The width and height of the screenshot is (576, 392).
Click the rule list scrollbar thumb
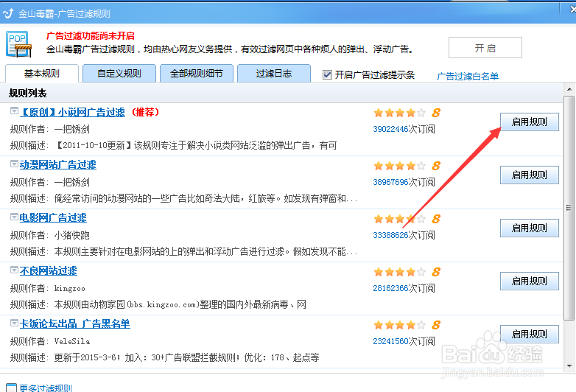pyautogui.click(x=569, y=208)
